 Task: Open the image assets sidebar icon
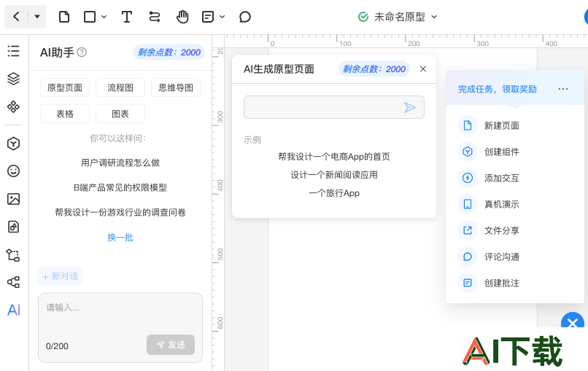14,199
